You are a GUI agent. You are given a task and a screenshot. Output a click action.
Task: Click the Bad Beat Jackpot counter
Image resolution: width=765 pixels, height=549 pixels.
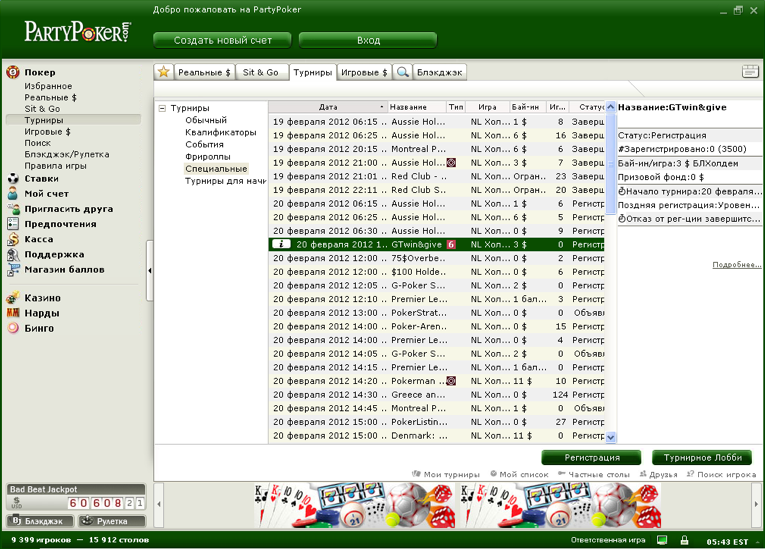pyautogui.click(x=105, y=503)
